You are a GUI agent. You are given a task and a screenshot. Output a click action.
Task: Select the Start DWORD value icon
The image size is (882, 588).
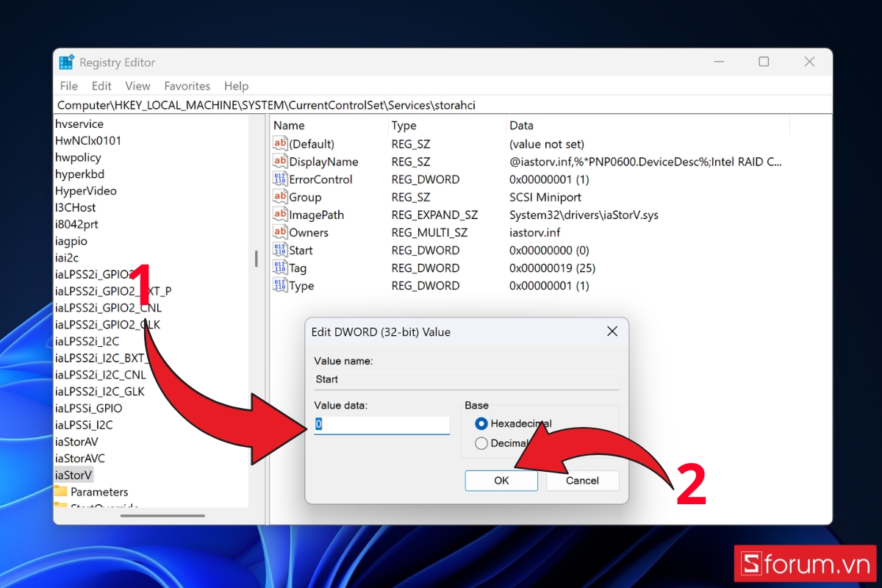[x=280, y=250]
